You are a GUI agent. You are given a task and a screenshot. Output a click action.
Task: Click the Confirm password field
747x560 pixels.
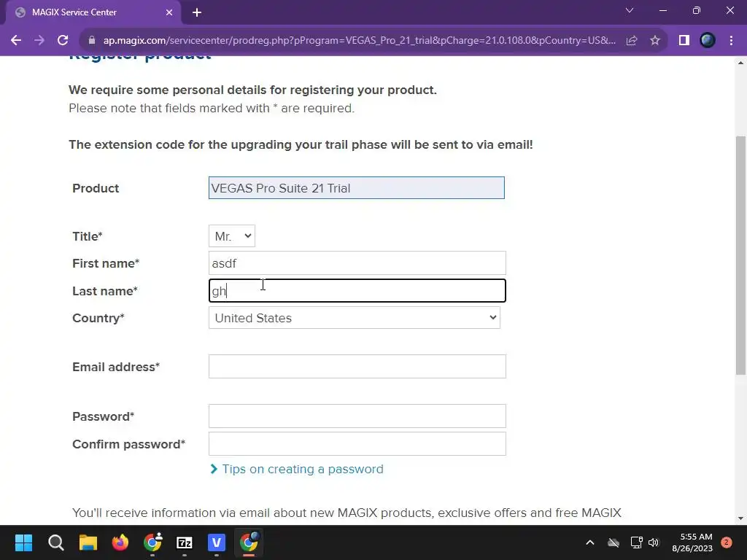(357, 444)
